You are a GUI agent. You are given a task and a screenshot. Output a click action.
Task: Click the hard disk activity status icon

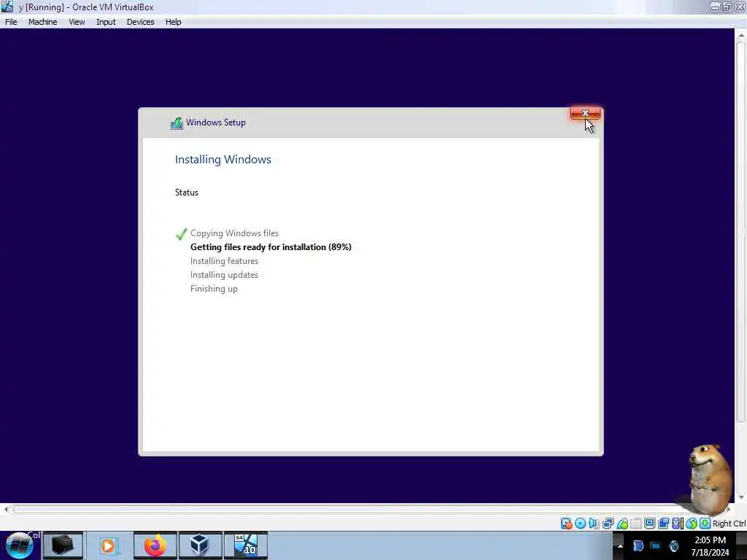pos(566,524)
